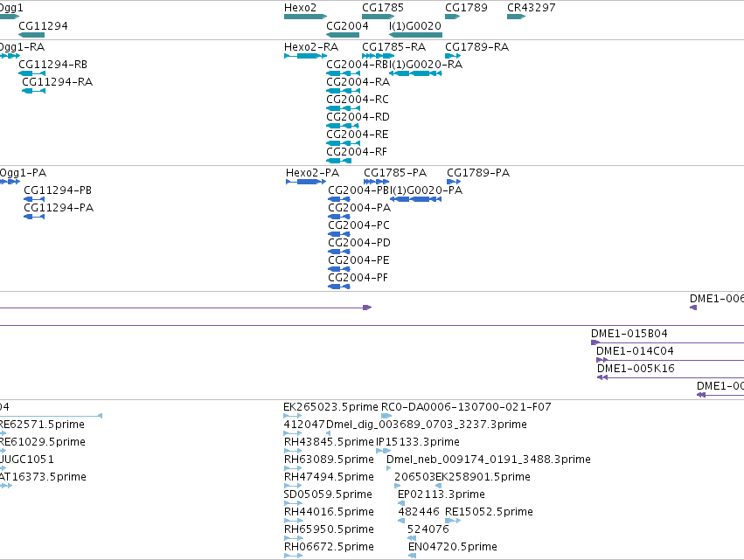
Task: Click the AT16373.5prime EST label
Action: pyautogui.click(x=43, y=476)
